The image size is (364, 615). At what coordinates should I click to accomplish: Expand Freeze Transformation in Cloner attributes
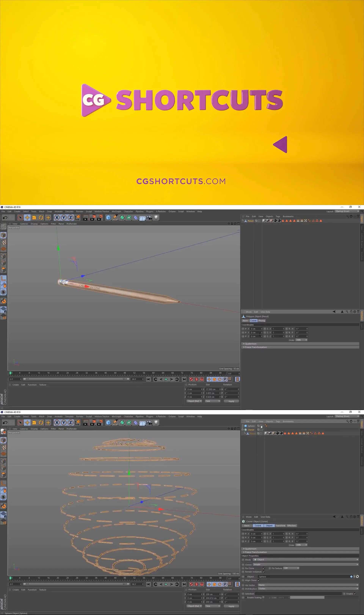point(300,552)
